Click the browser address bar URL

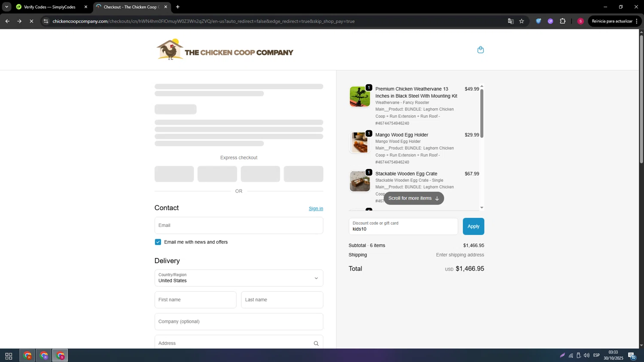[204, 21]
